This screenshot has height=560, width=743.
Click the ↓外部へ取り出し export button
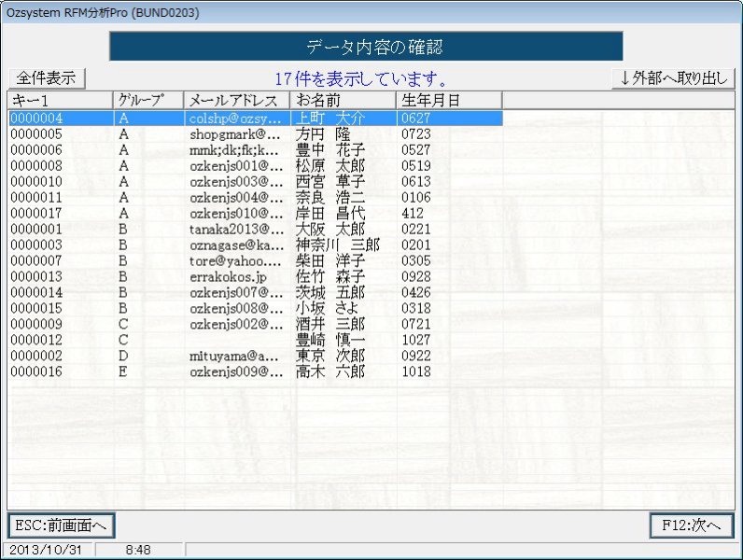click(x=673, y=78)
